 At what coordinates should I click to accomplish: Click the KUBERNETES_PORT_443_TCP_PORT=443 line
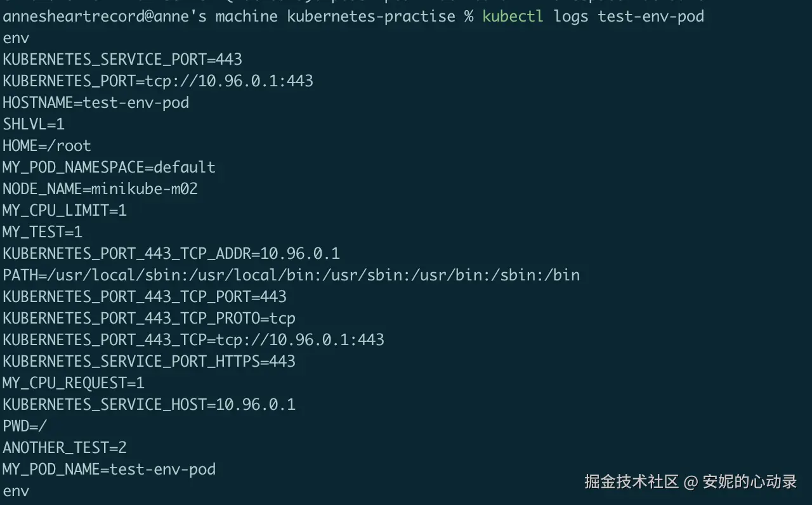click(x=145, y=297)
